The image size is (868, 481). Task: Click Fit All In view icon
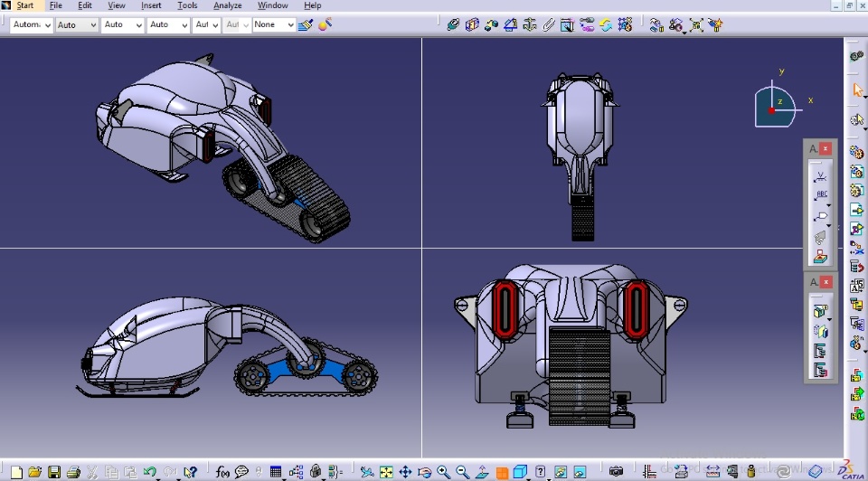386,472
